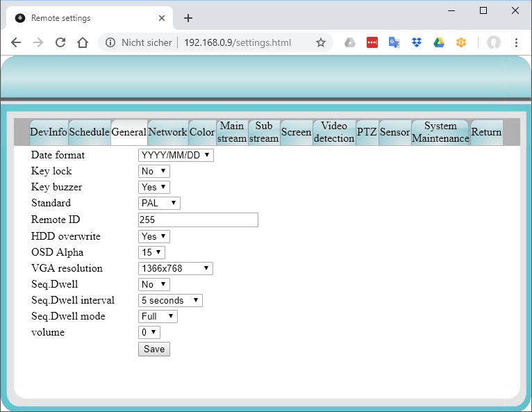The image size is (532, 412).
Task: Switch to the Network tab
Action: tap(167, 132)
